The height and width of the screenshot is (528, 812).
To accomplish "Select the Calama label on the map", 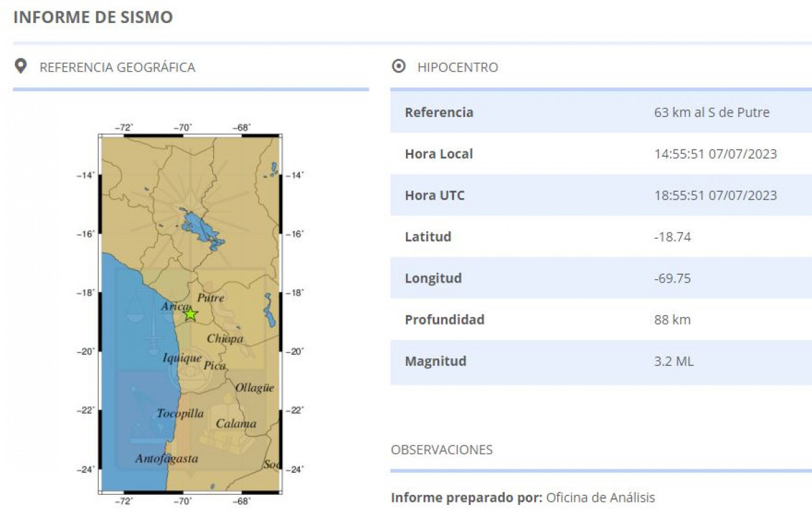I will coord(236,423).
